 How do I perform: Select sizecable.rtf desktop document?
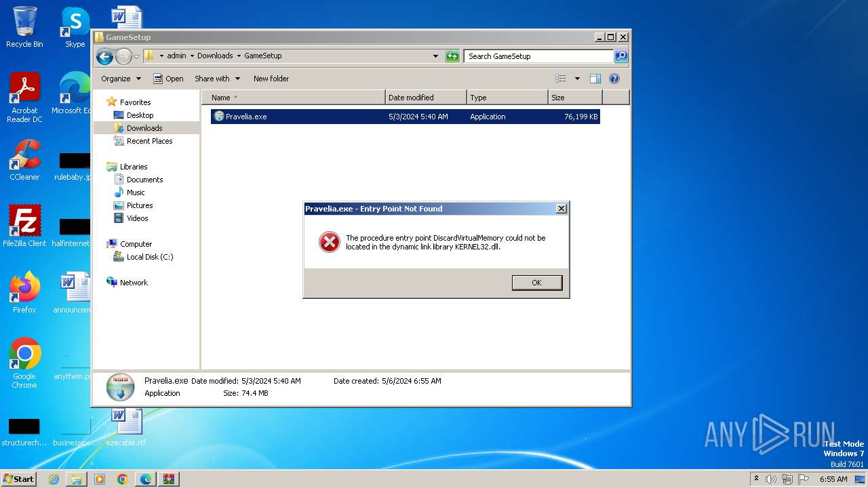(x=126, y=427)
